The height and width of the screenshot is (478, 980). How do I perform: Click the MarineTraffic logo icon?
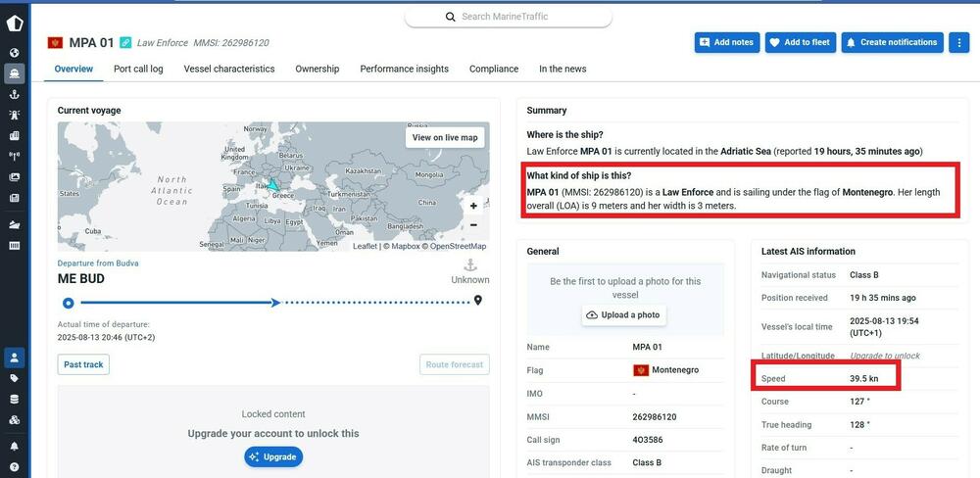(x=15, y=24)
